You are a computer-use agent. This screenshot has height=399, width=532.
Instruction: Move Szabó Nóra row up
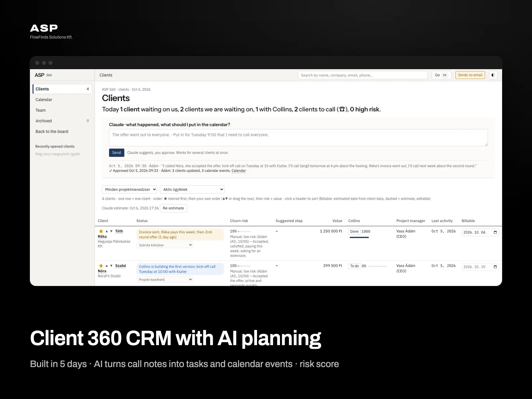tap(107, 266)
